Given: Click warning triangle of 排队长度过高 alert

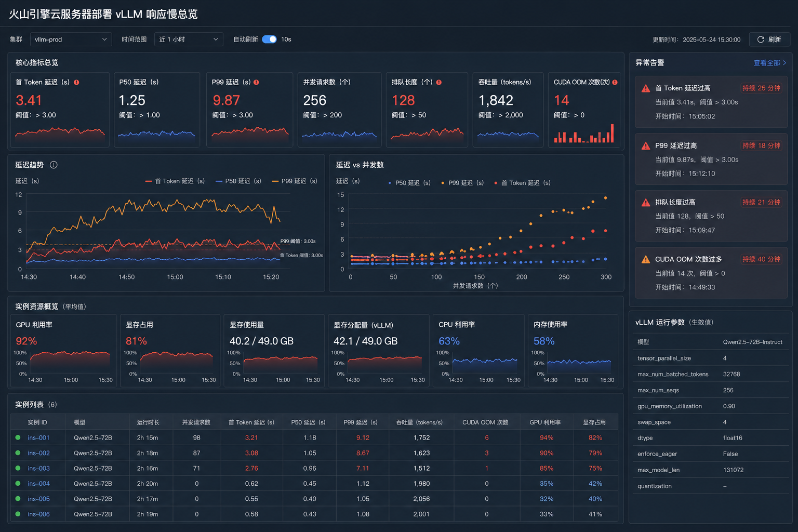Looking at the screenshot, I should click(646, 203).
